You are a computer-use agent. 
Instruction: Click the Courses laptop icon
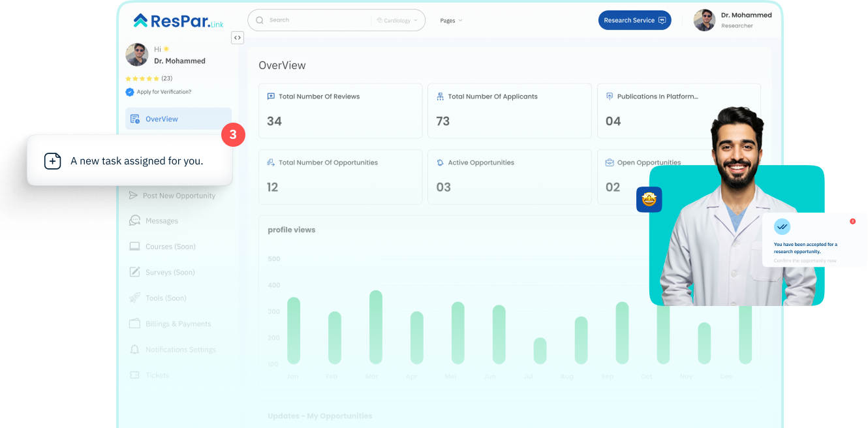click(134, 247)
